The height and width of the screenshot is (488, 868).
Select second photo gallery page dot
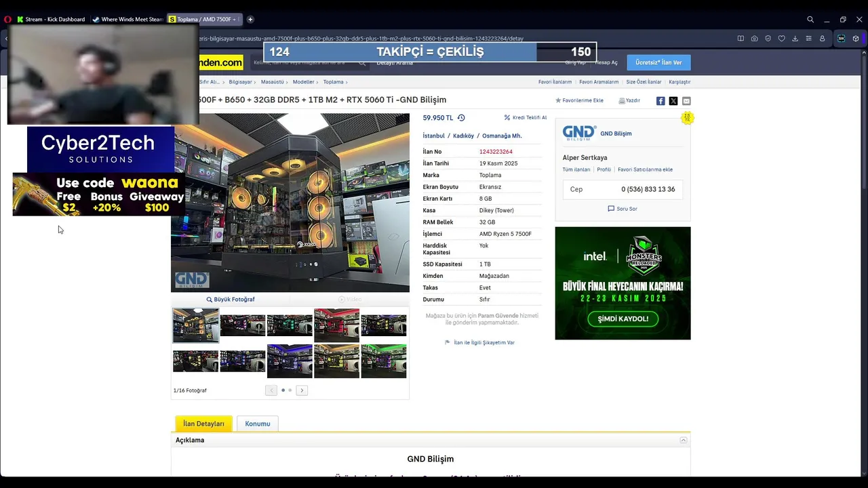290,390
